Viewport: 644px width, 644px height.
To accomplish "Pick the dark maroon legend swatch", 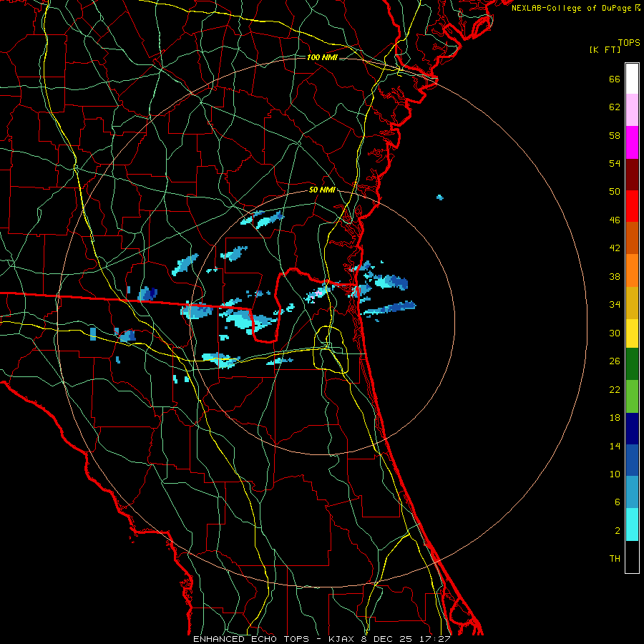I will tap(632, 175).
